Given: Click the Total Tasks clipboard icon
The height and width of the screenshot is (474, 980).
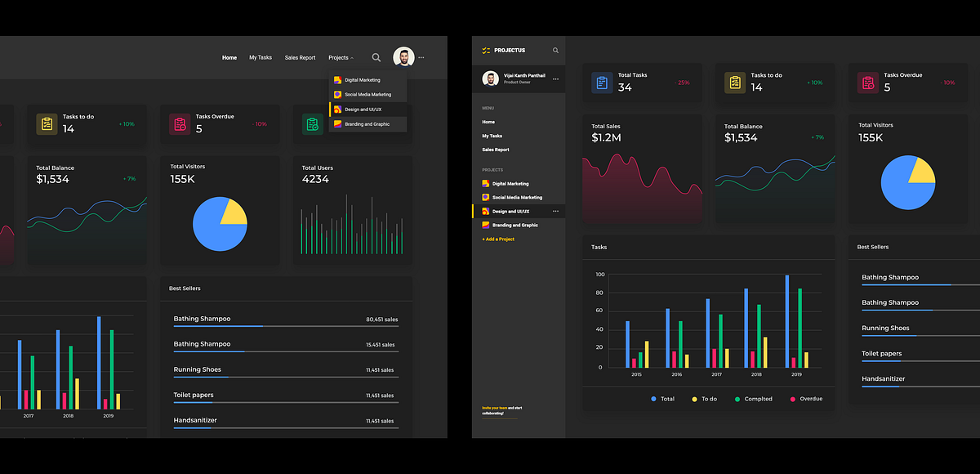Looking at the screenshot, I should (x=602, y=83).
